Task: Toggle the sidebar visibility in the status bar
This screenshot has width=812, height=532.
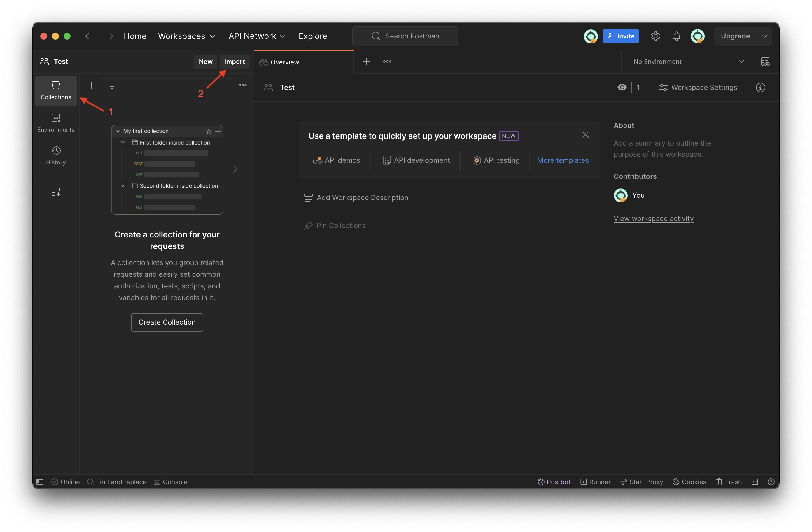Action: tap(40, 482)
